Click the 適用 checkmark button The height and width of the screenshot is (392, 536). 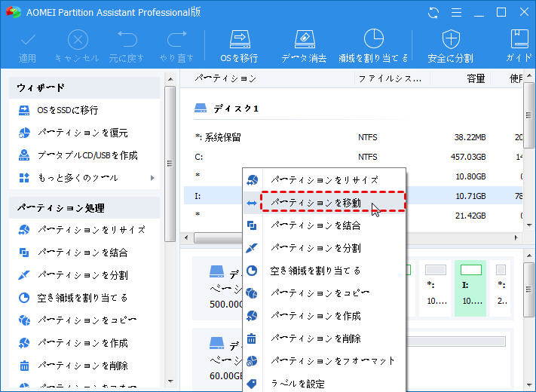(x=27, y=47)
